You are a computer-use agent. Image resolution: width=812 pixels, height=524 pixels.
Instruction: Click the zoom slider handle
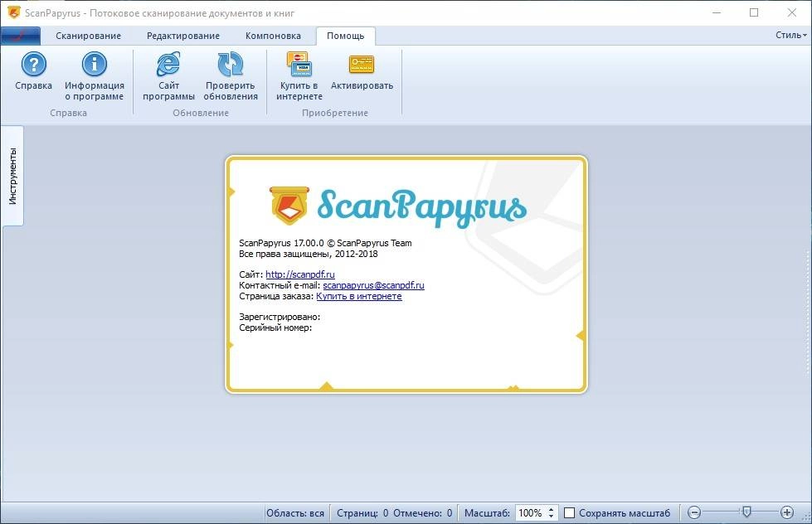point(746,512)
